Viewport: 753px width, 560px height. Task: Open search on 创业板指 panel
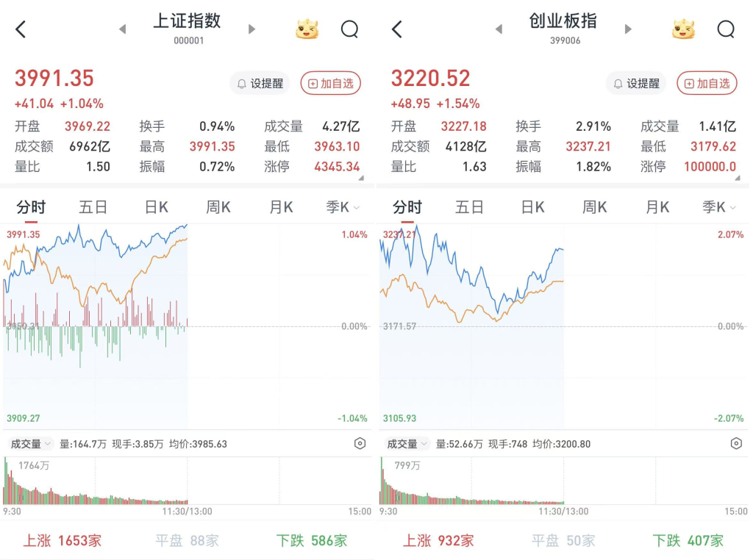tap(726, 29)
